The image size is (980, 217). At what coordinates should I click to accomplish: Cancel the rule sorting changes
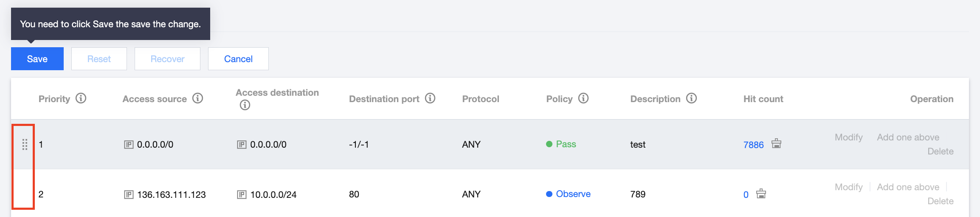pos(238,59)
